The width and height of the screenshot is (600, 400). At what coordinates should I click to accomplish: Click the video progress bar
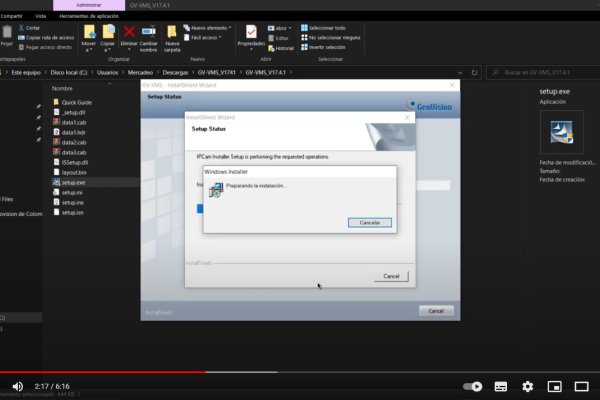pyautogui.click(x=300, y=372)
